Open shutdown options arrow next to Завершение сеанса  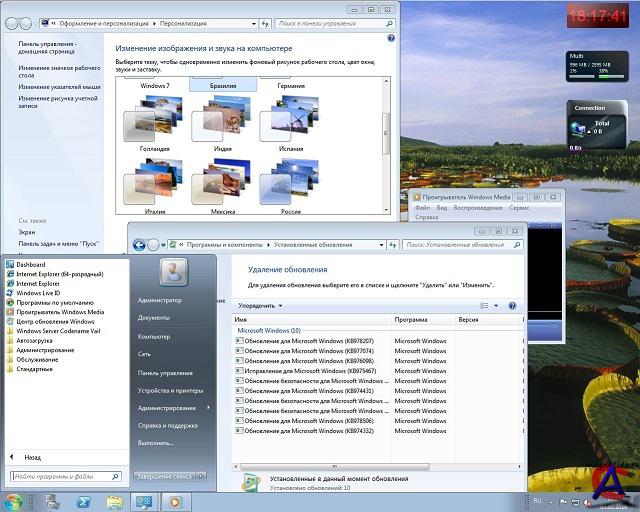pyautogui.click(x=201, y=476)
